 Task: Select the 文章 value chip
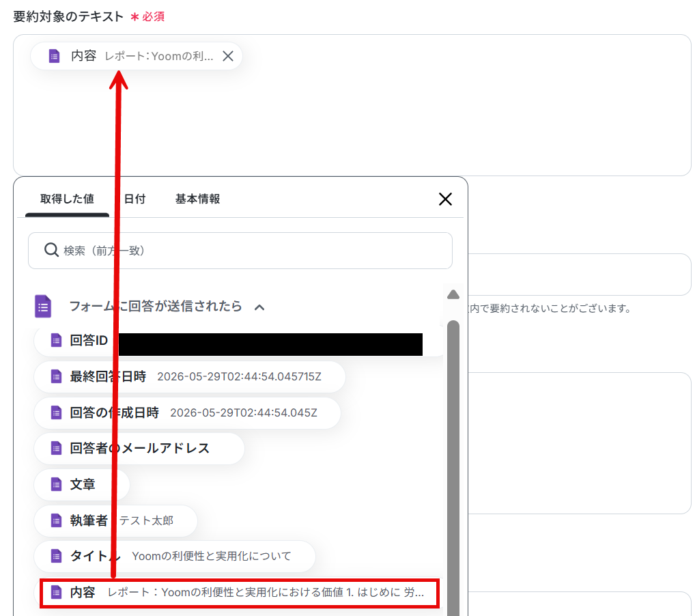pyautogui.click(x=82, y=484)
